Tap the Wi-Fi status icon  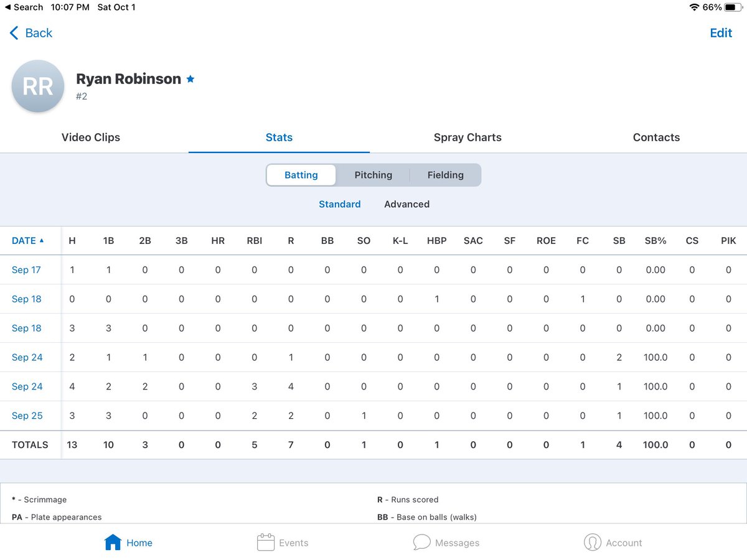click(694, 7)
